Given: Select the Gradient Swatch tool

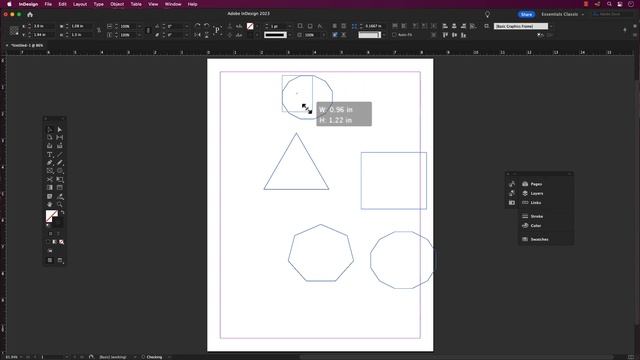Looking at the screenshot, I should (50, 188).
